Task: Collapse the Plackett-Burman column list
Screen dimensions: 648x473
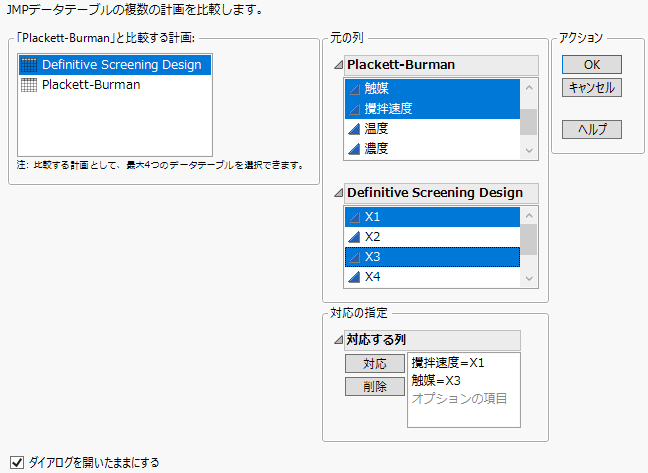Action: tap(337, 65)
